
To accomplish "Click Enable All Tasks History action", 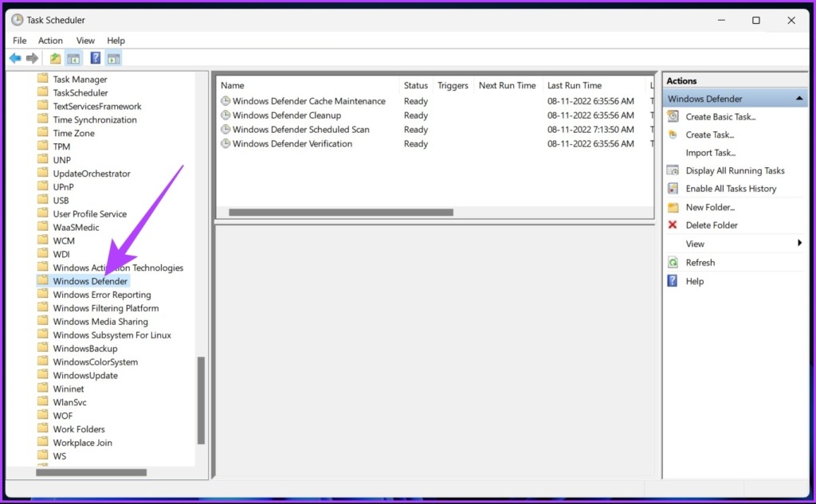I will coord(731,188).
